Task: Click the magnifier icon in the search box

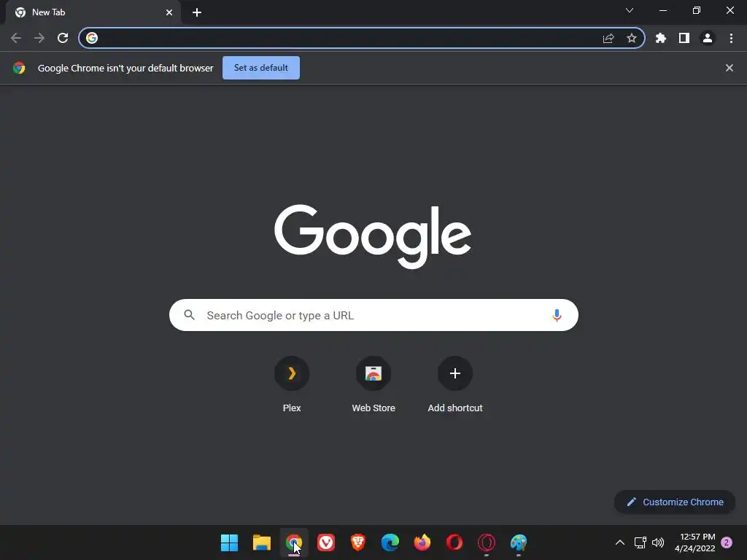Action: (x=189, y=315)
